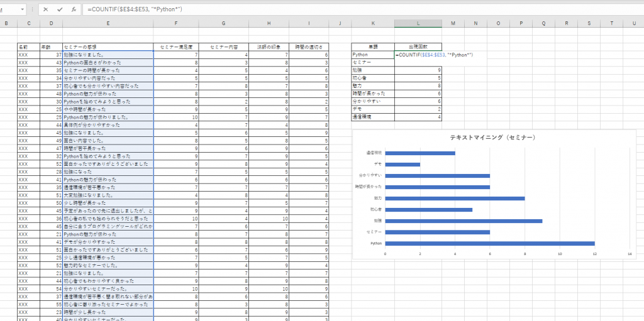644x321 pixels.
Task: Click the 出現回数 header cell
Action: click(x=418, y=46)
